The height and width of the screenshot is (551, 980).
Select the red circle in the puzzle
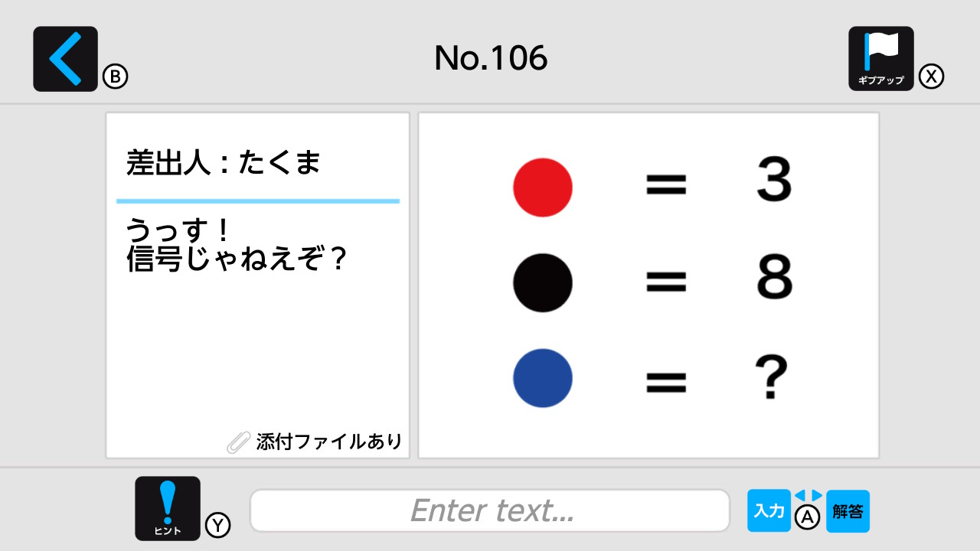click(x=542, y=186)
